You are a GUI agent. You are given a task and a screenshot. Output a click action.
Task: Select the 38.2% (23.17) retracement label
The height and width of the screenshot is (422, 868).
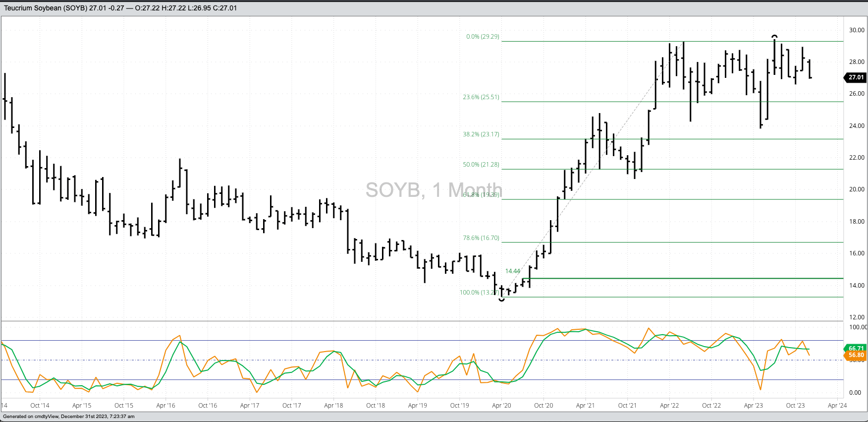tap(481, 134)
